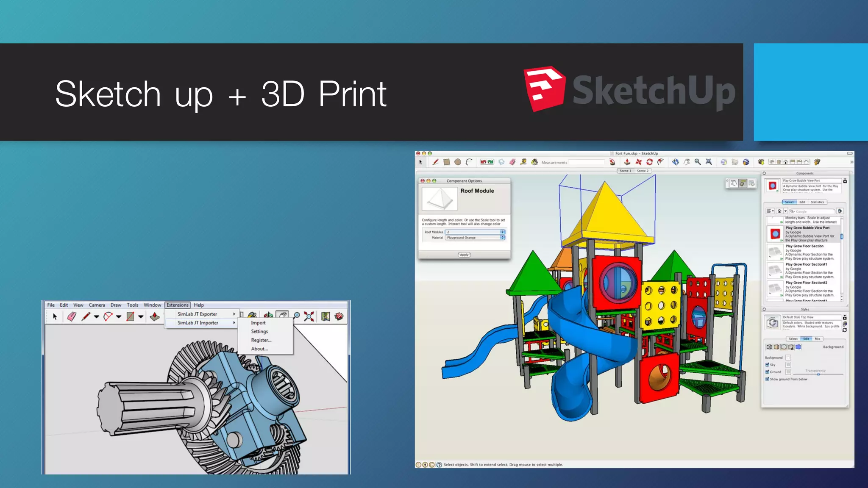Click the Background color swatch

[x=788, y=358]
